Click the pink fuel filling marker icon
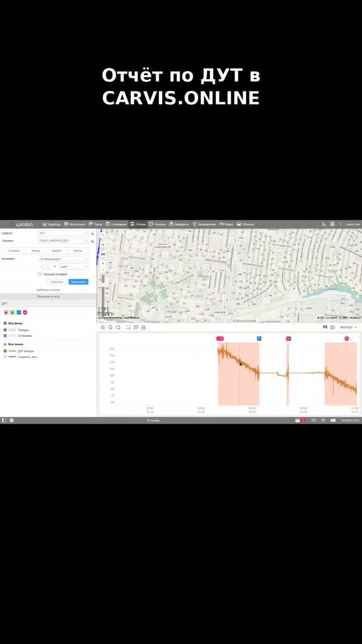Viewport: 362px width, 644px height. [6, 312]
